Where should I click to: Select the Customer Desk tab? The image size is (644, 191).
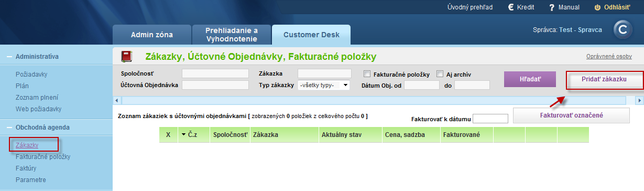tap(311, 35)
